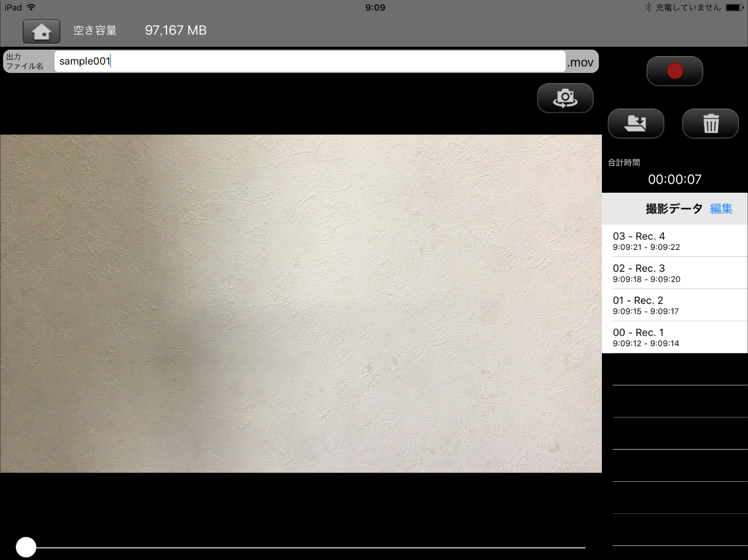The height and width of the screenshot is (560, 748).
Task: Tap the Home icon button
Action: point(41,32)
